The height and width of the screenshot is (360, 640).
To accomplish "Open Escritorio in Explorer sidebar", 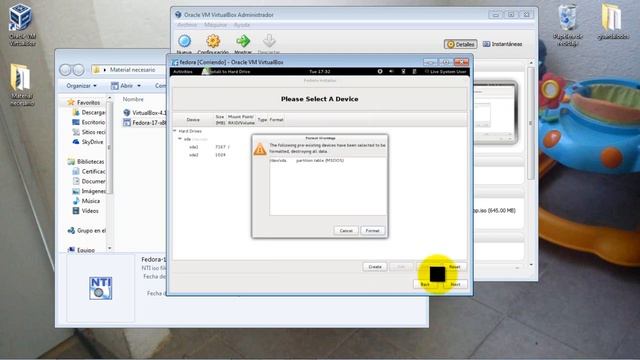I will [89, 122].
